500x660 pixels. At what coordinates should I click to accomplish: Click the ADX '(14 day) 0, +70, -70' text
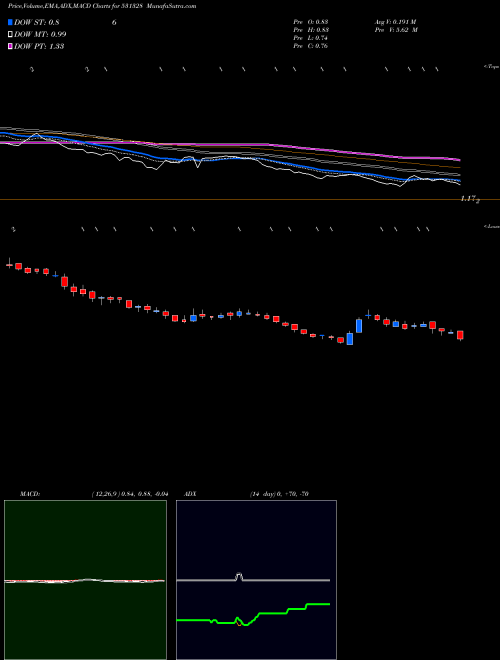[x=279, y=494]
